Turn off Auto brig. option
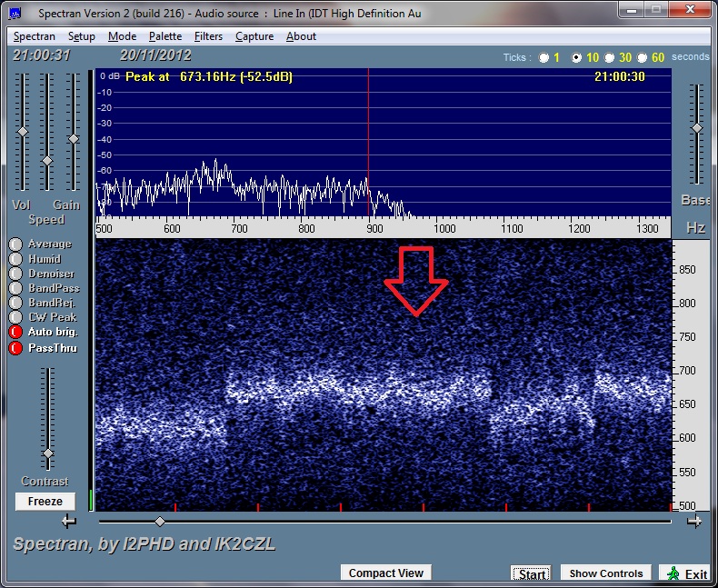 pos(15,333)
